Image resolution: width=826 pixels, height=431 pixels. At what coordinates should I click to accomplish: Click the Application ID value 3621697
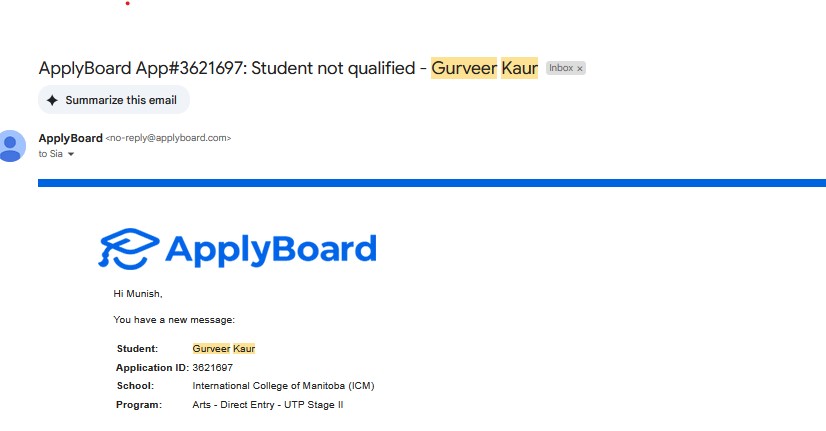point(214,367)
